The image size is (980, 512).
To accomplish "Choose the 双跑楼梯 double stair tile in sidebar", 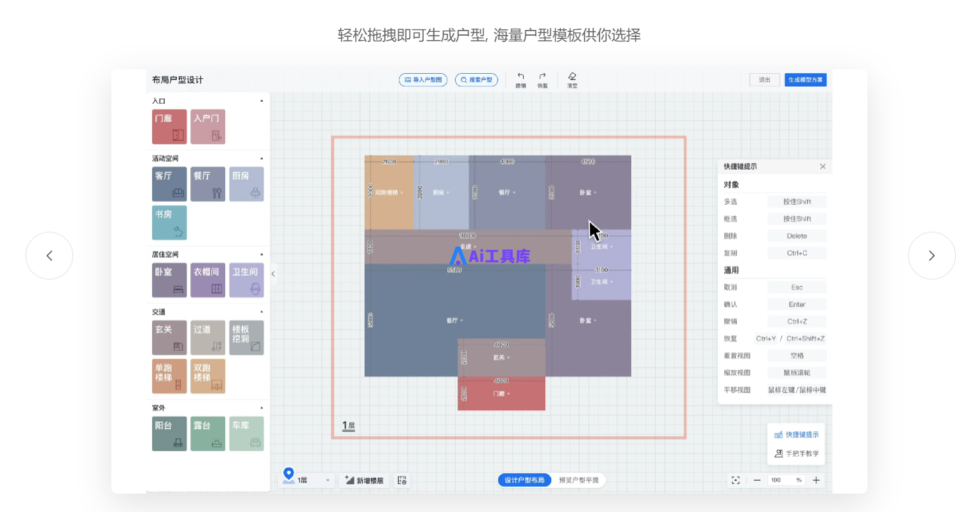I will point(207,376).
